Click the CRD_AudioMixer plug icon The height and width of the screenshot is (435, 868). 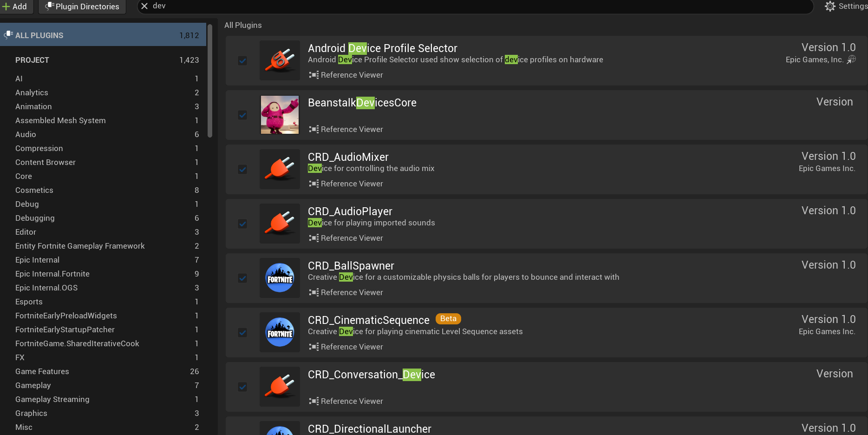point(280,169)
